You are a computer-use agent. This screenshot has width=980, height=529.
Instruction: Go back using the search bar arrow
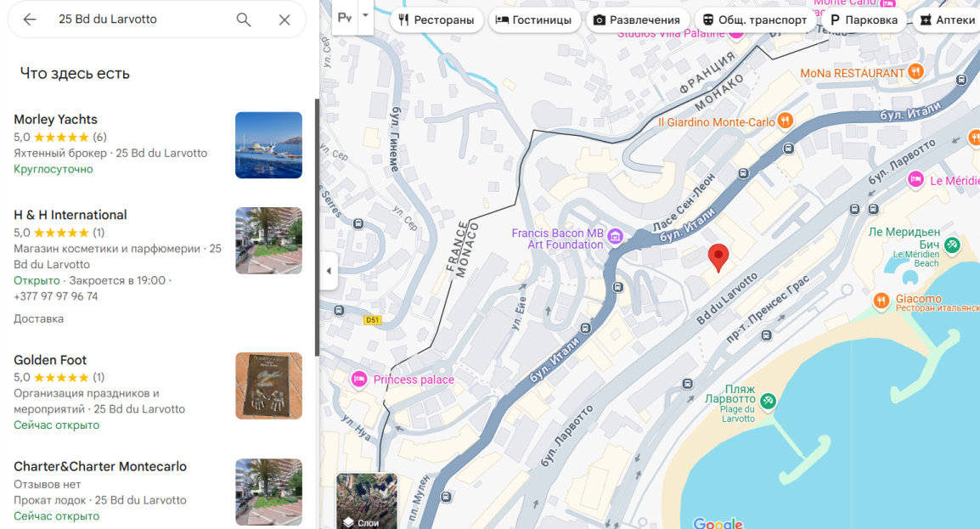tap(30, 20)
